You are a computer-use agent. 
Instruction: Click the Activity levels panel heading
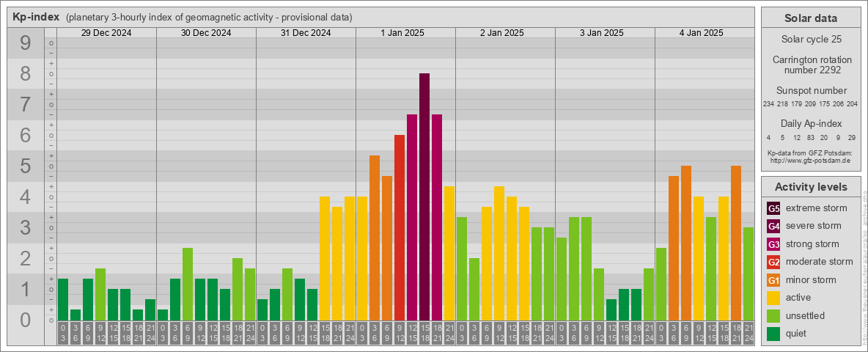point(811,187)
